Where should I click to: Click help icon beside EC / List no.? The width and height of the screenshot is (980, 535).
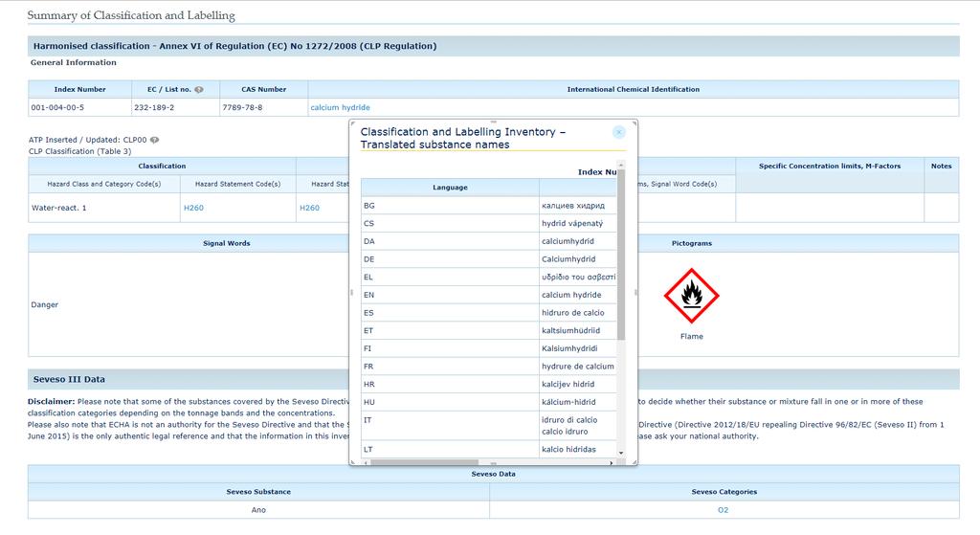pos(199,89)
